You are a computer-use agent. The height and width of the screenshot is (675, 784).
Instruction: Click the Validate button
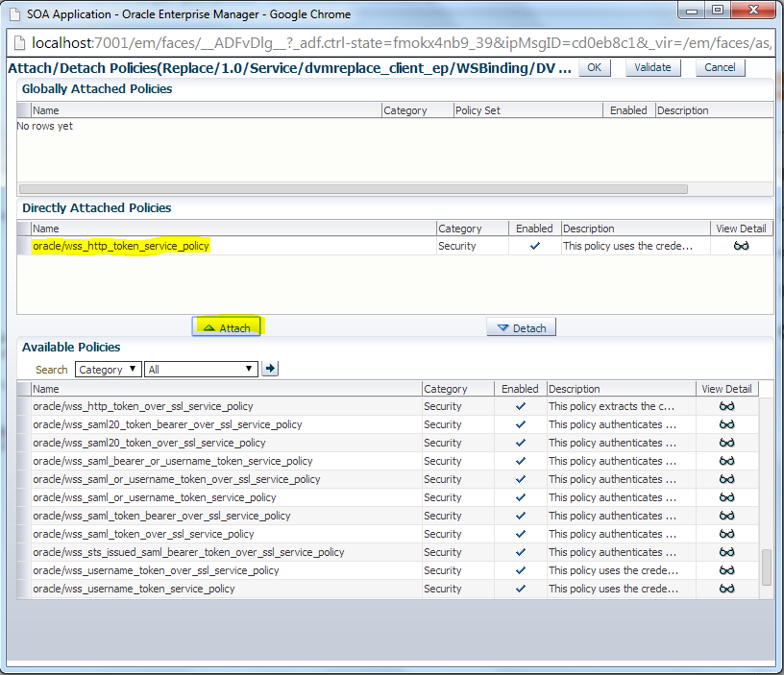pyautogui.click(x=652, y=67)
